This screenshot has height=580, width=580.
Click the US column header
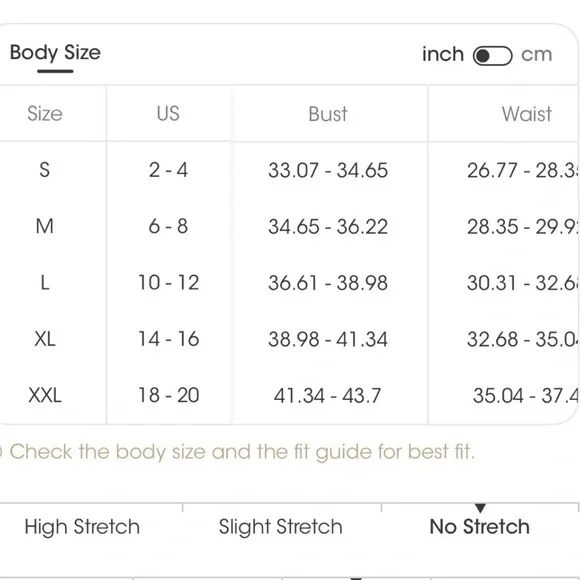click(168, 113)
